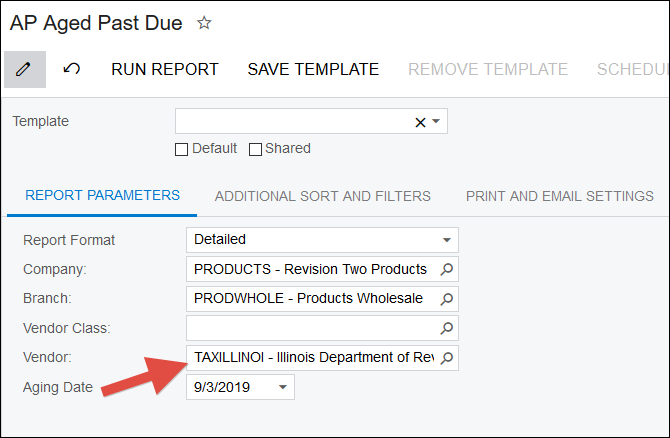Open Vendor lookup magnifier icon
Screen dimensions: 670x438
coord(447,357)
